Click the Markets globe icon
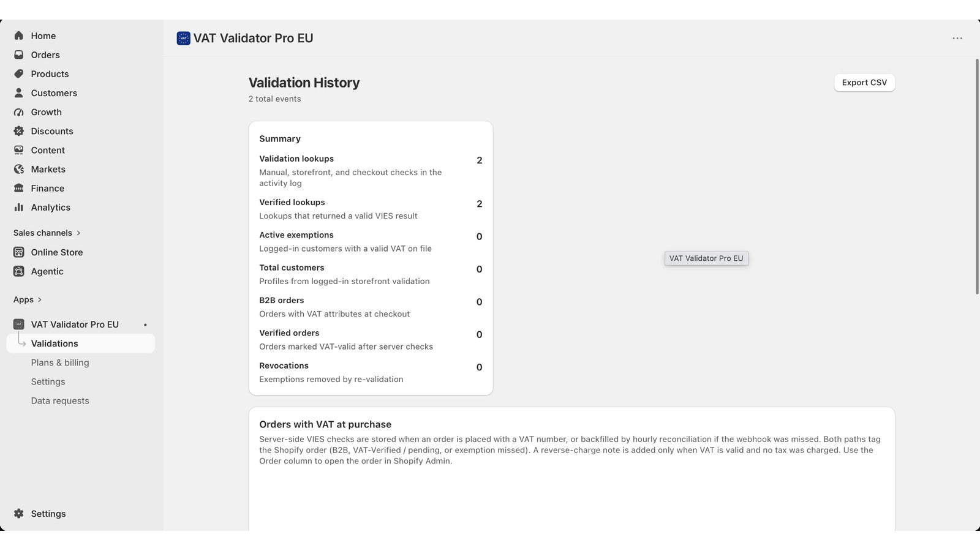 coord(19,169)
